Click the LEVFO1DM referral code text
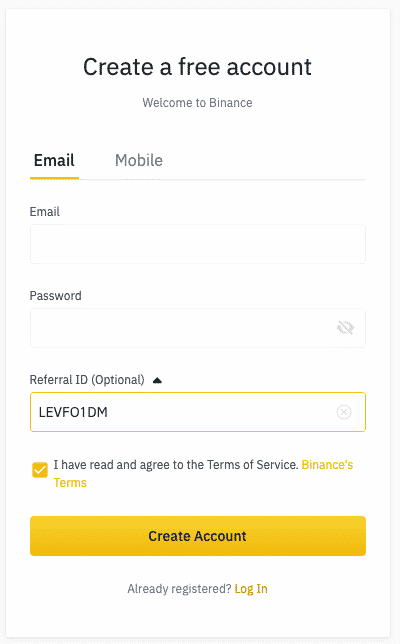Image resolution: width=400 pixels, height=644 pixels. [x=73, y=412]
